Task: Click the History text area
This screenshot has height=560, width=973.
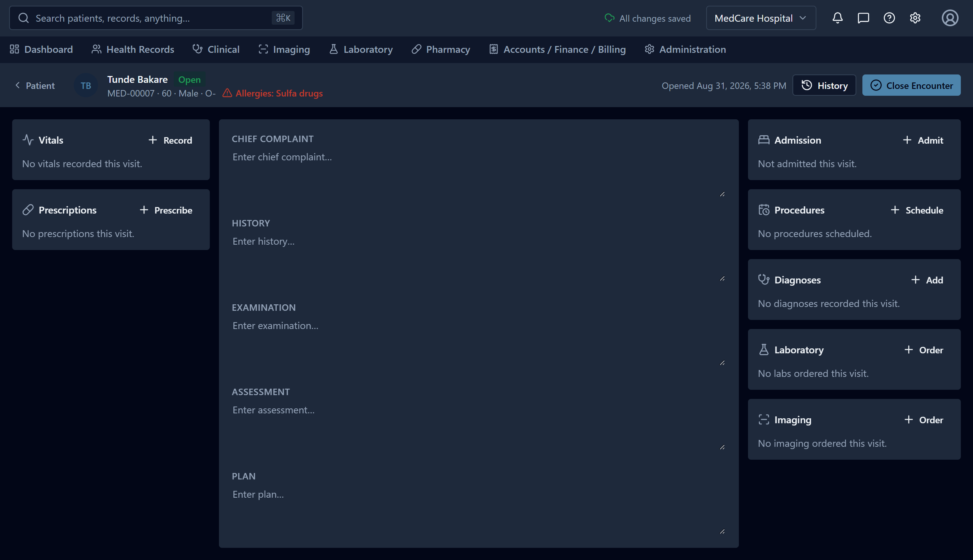Action: pyautogui.click(x=479, y=258)
